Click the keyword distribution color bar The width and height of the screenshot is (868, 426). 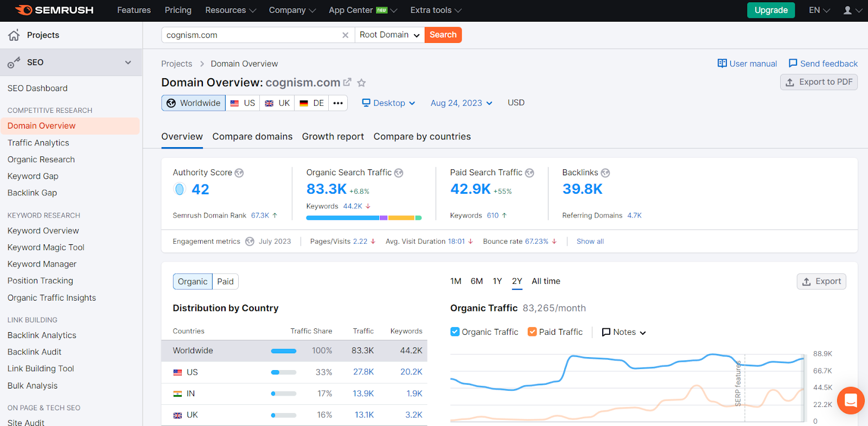coord(364,218)
